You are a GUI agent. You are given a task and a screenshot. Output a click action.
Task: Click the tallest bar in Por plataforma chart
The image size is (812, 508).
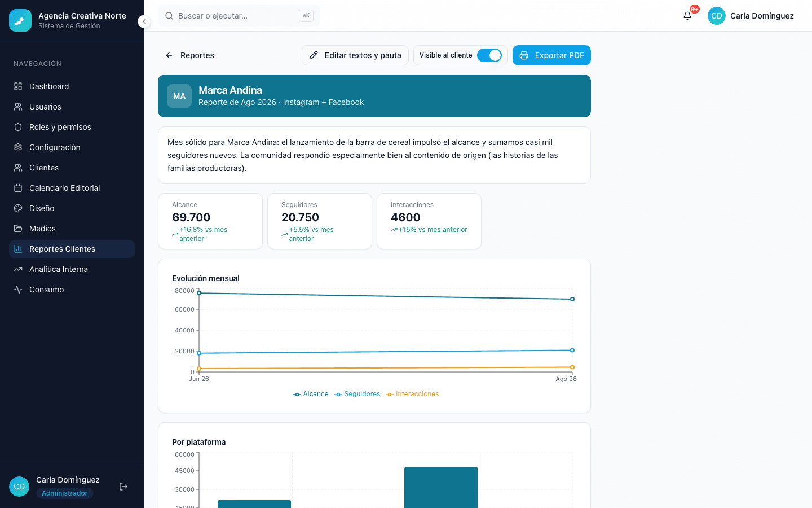click(441, 487)
